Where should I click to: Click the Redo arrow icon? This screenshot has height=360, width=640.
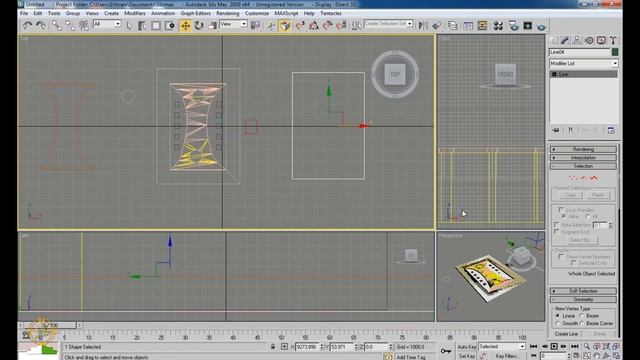pyautogui.click(x=41, y=26)
